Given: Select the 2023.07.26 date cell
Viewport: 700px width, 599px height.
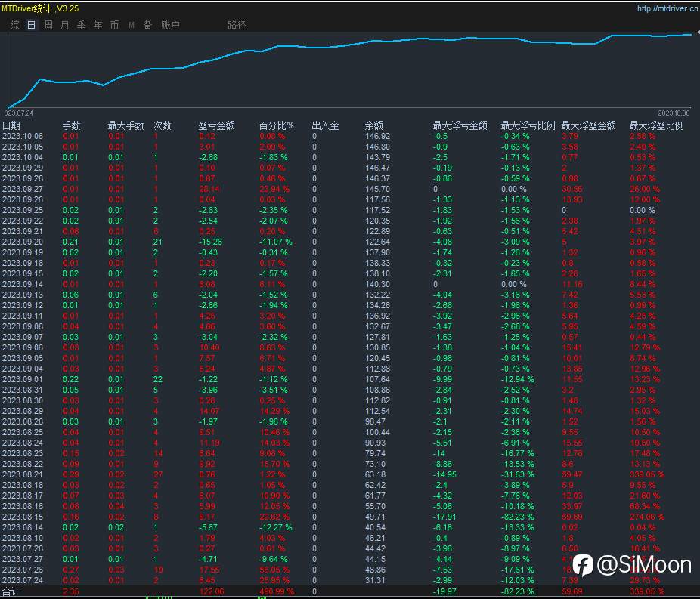Looking at the screenshot, I should click(23, 570).
